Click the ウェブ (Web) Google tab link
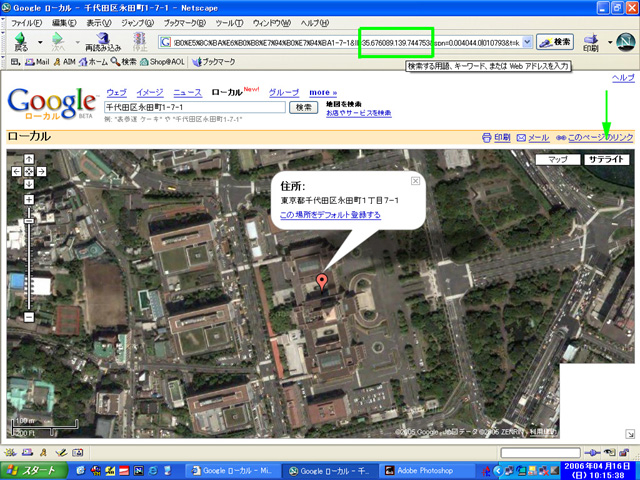Screen dimensions: 640x480 [116, 93]
